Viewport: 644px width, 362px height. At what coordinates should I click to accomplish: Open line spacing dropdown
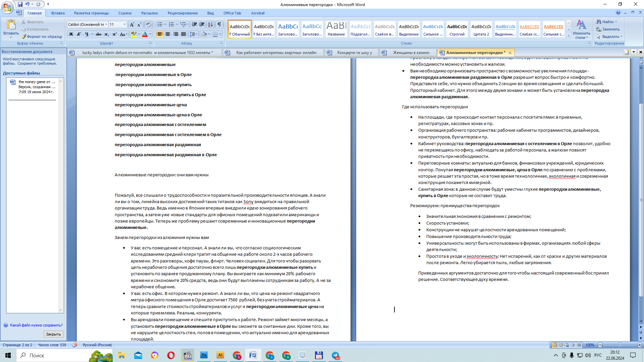click(x=193, y=34)
